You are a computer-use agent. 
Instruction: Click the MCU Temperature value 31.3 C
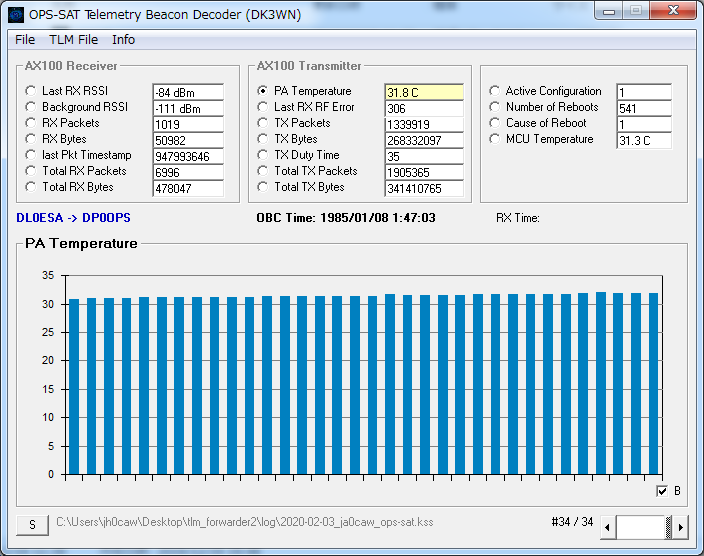[644, 141]
